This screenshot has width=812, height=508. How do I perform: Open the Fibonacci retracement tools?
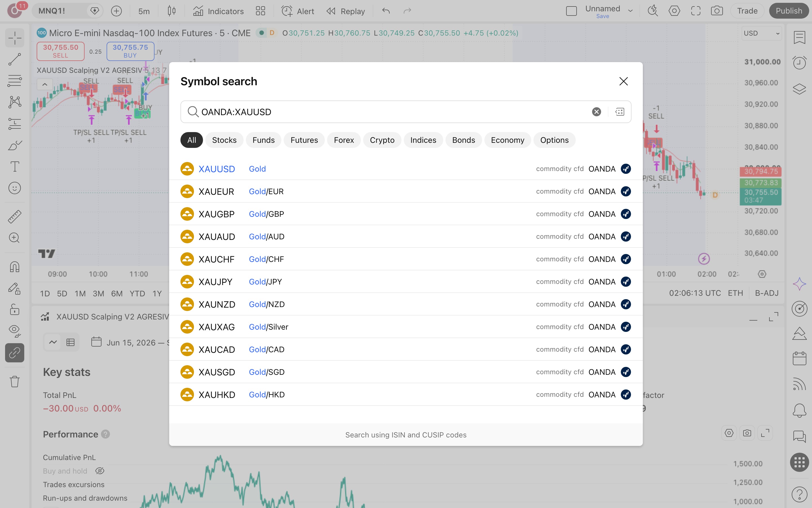(x=14, y=81)
